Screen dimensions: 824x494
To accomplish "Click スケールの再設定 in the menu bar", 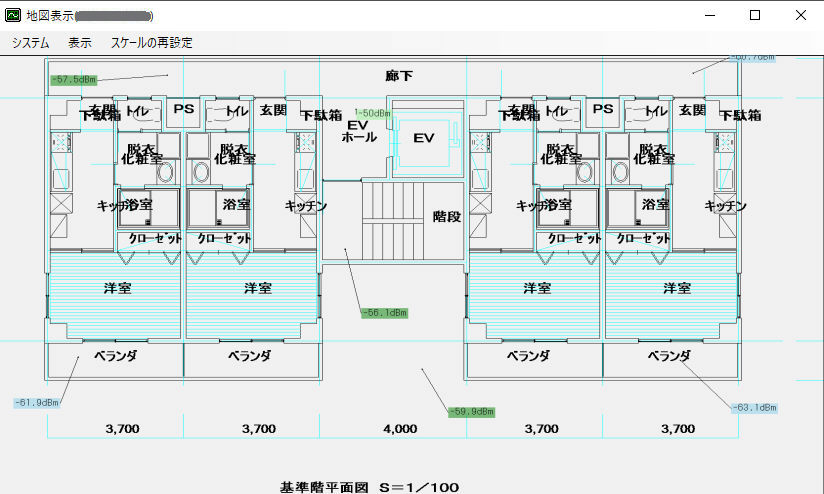I will click(152, 43).
